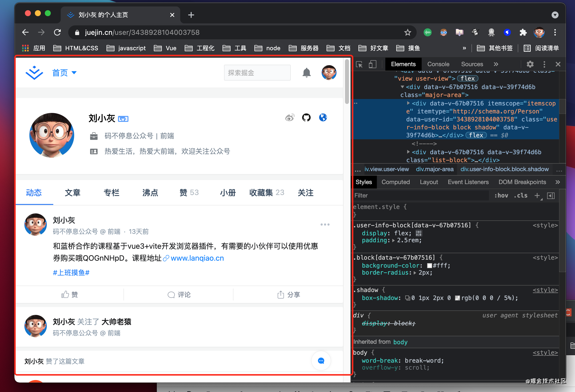The width and height of the screenshot is (575, 392).
Task: Open the 首页 dropdown menu
Action: pos(64,73)
